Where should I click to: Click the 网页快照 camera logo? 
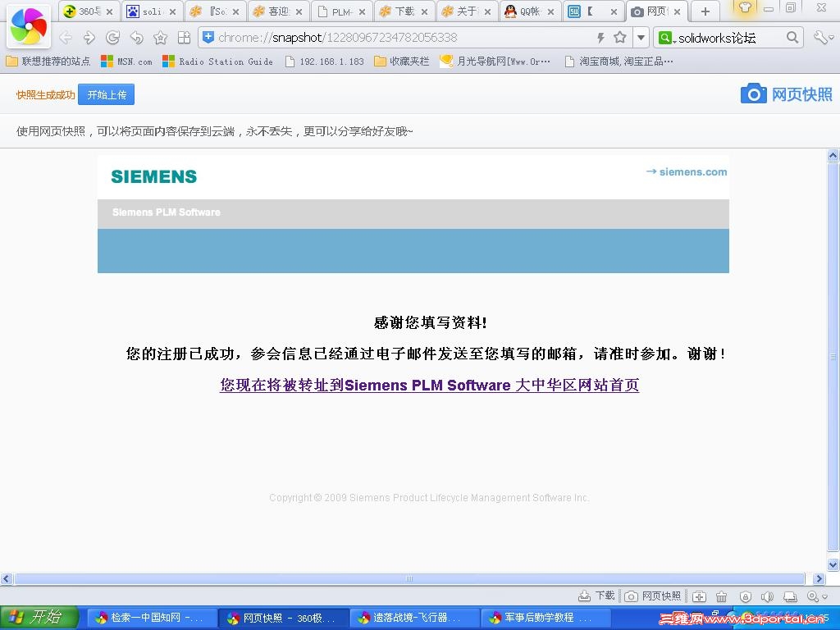click(x=786, y=94)
